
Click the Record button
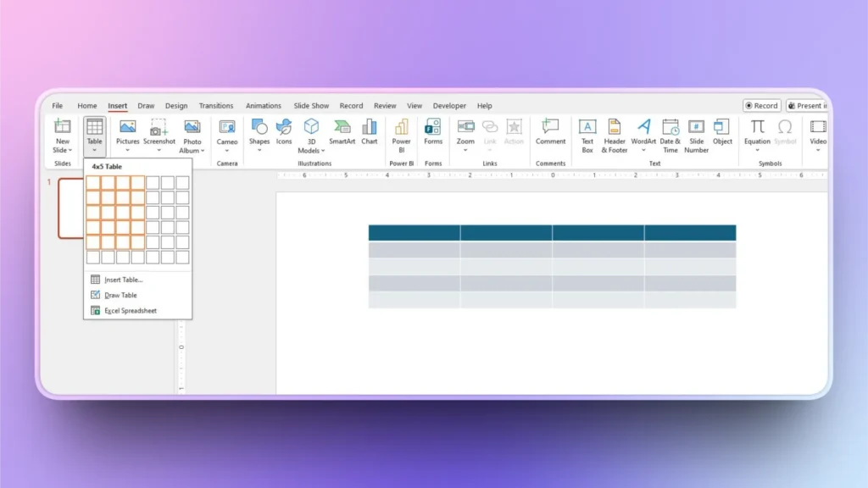point(760,105)
